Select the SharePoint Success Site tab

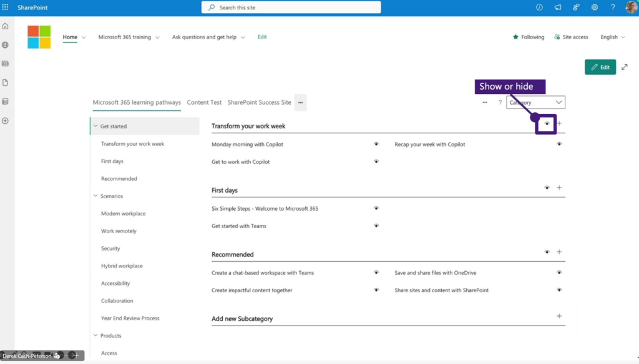click(259, 103)
